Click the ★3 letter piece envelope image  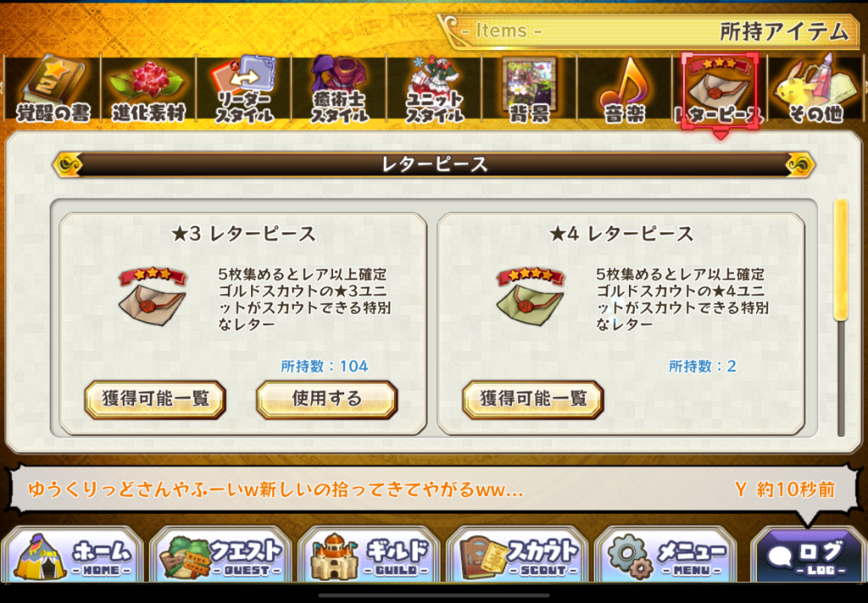153,297
